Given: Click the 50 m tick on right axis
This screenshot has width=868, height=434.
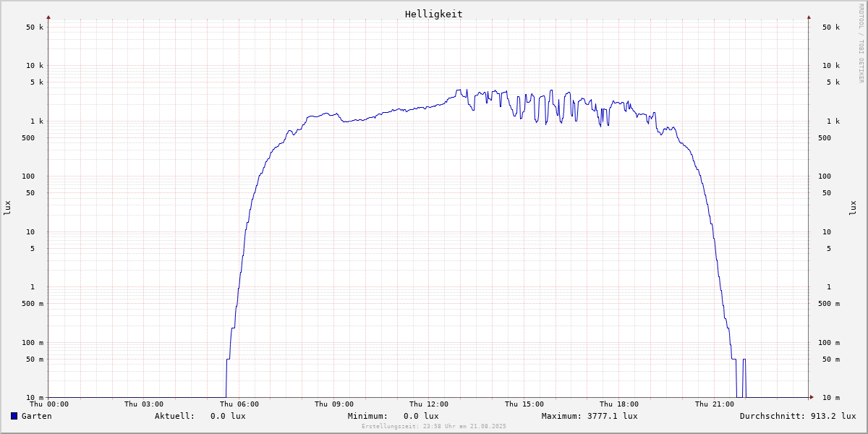Looking at the screenshot, I should 831,359.
